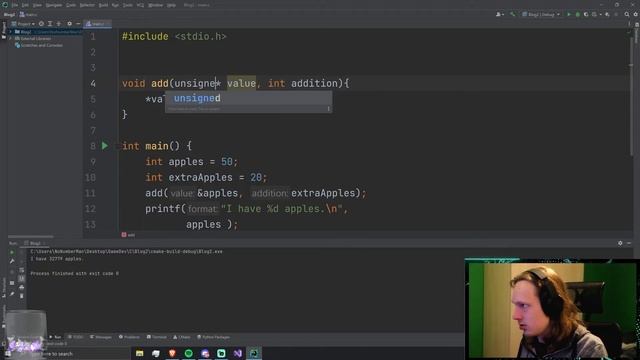Open the Terminal tool window tab

click(157, 337)
